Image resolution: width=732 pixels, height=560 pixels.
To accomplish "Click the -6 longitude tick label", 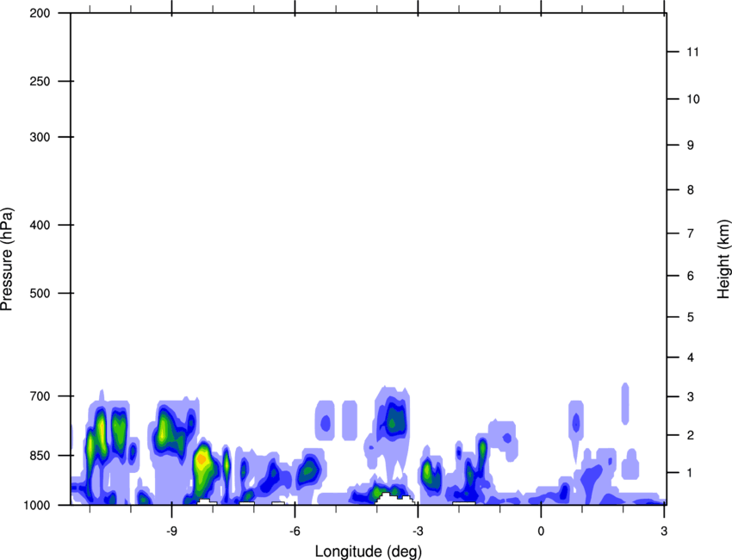I will pyautogui.click(x=295, y=531).
